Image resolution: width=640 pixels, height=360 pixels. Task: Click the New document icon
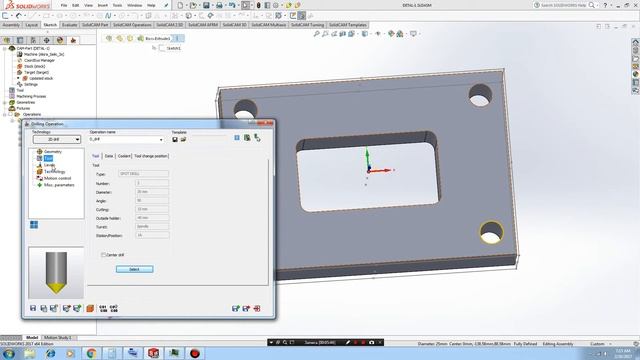(180, 5)
